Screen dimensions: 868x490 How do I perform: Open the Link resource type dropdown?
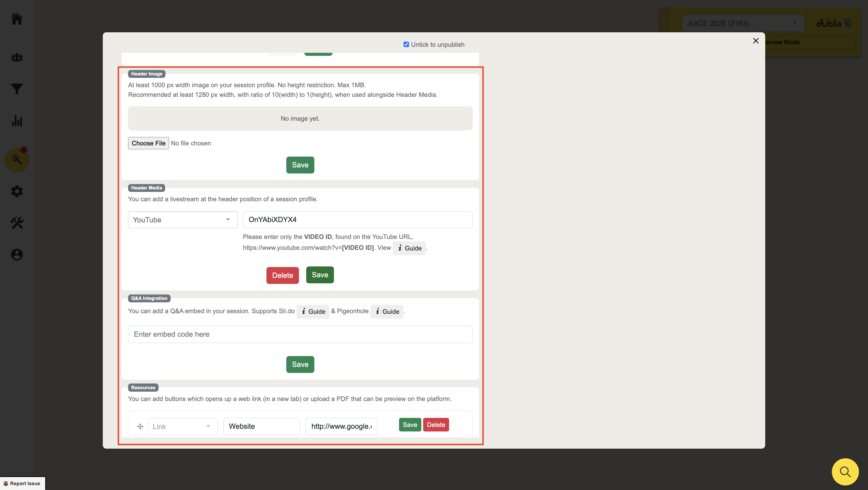(183, 426)
